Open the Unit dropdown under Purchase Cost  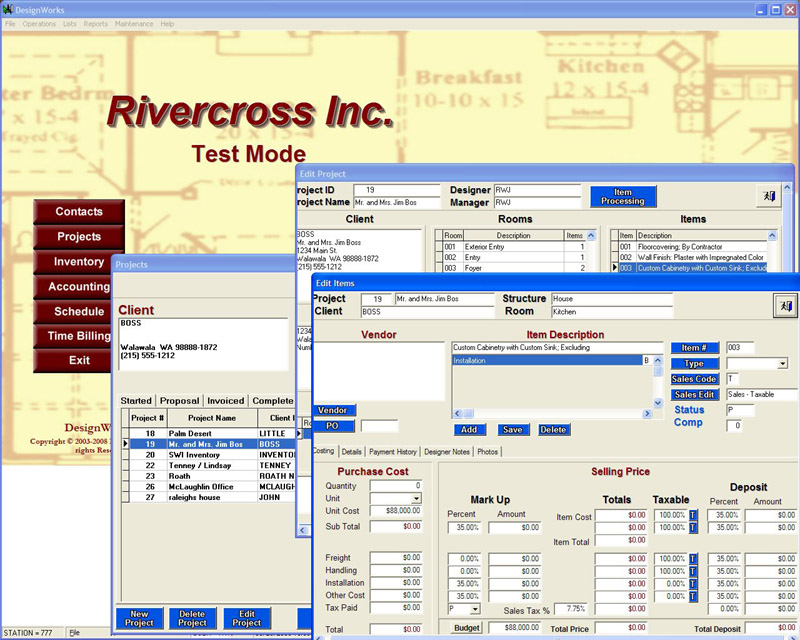(416, 498)
